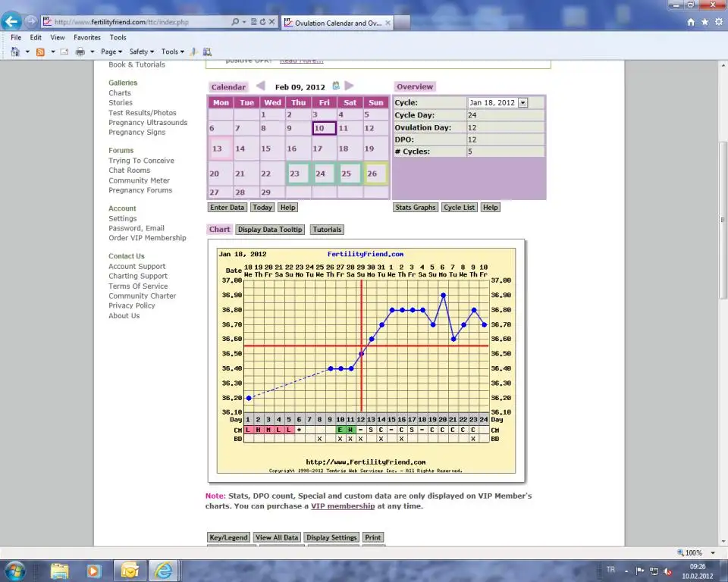Click the IE home toolbar icon
The width and height of the screenshot is (728, 582).
click(14, 52)
